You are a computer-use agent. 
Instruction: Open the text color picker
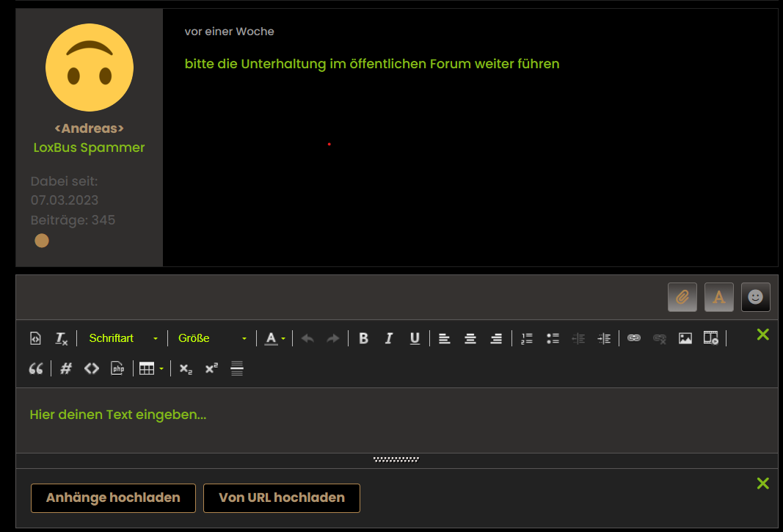click(x=272, y=338)
